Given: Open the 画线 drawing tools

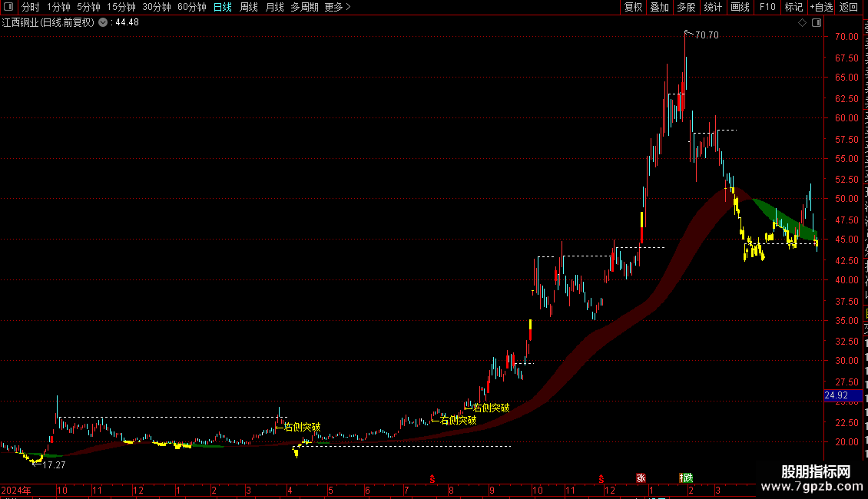Looking at the screenshot, I should tap(740, 7).
